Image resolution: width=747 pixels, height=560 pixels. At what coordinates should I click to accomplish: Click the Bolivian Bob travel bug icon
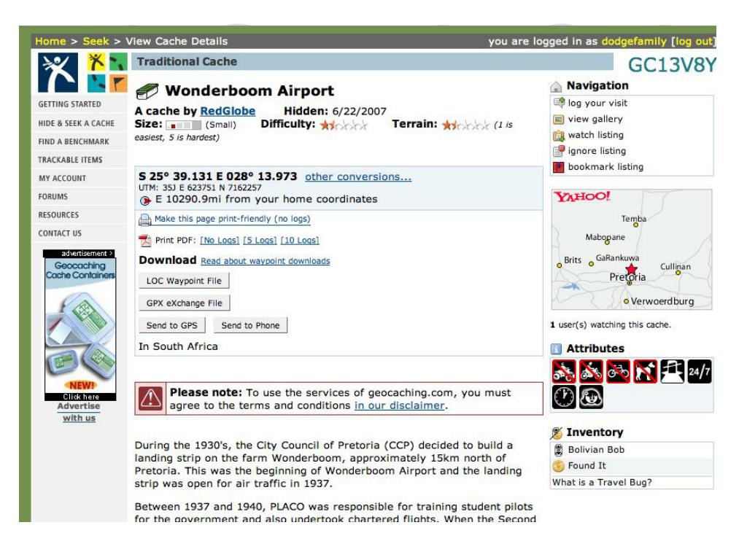click(x=558, y=450)
